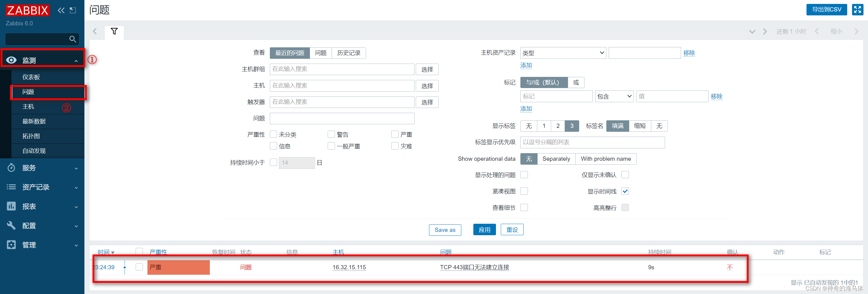Collapse the 监测 menu section

[x=76, y=61]
